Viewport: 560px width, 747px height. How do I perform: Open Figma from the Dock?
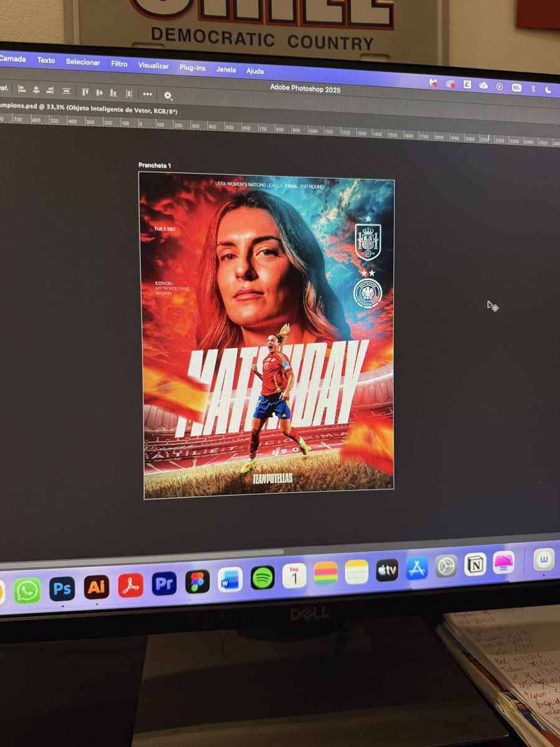197,581
